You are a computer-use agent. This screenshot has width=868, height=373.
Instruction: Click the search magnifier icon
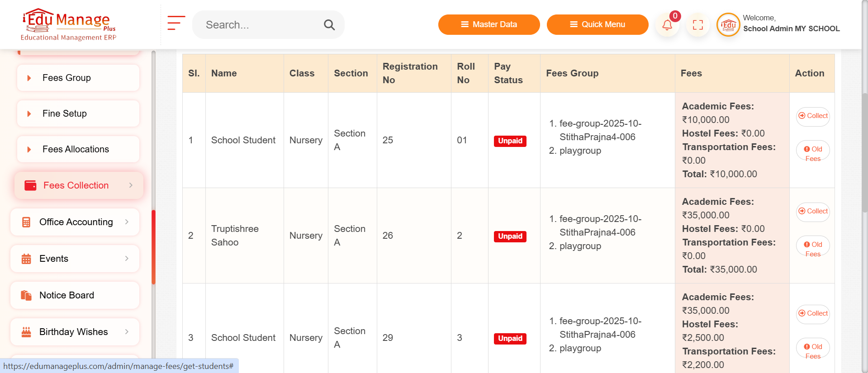(x=329, y=25)
